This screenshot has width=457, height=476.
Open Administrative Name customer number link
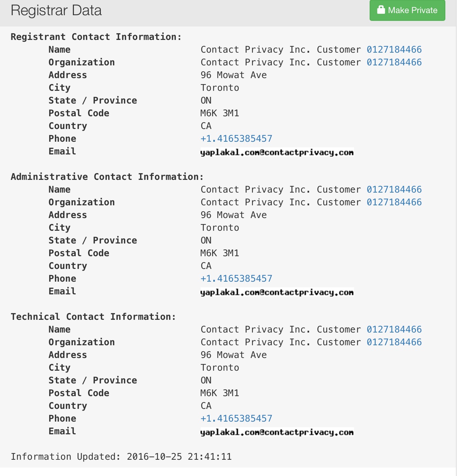point(394,189)
